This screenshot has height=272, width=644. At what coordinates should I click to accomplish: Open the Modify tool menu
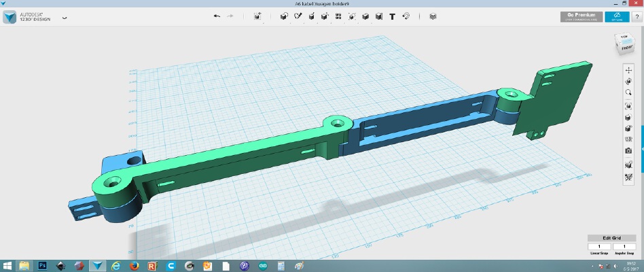(x=325, y=16)
